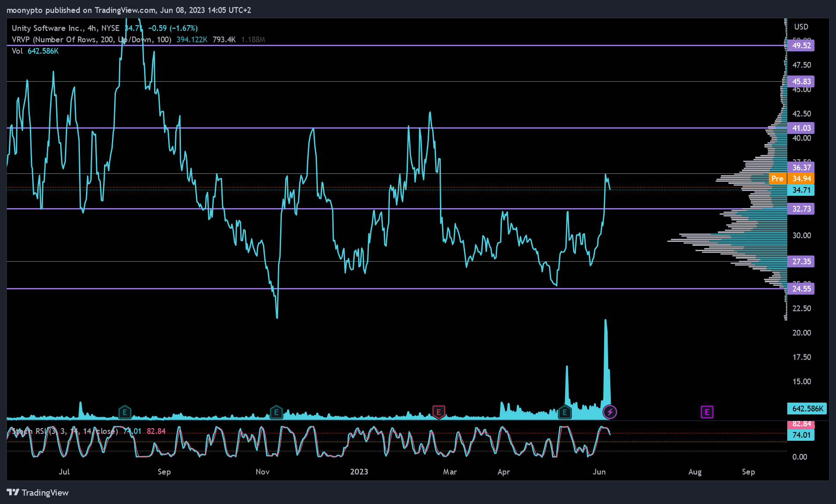This screenshot has width=836, height=504.
Task: Click the 47.50 price scale tick
Action: (x=802, y=65)
